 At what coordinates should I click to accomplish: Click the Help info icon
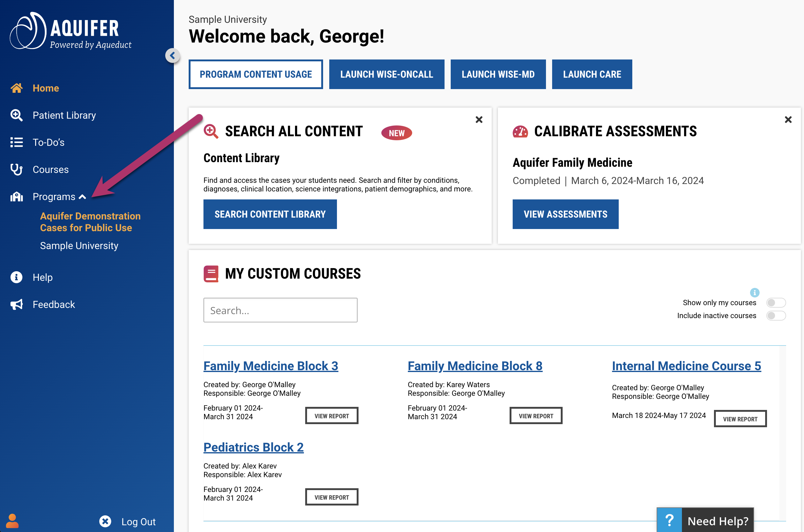point(17,277)
